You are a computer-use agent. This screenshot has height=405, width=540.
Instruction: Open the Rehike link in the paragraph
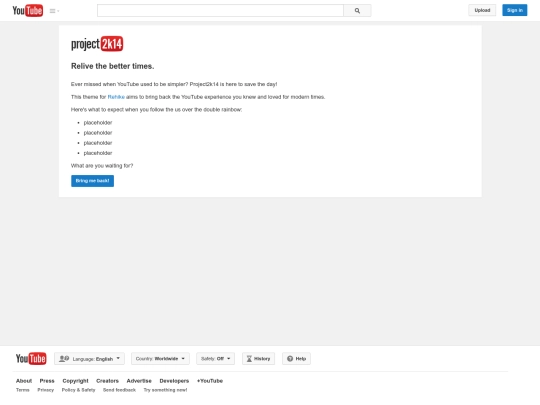116,97
